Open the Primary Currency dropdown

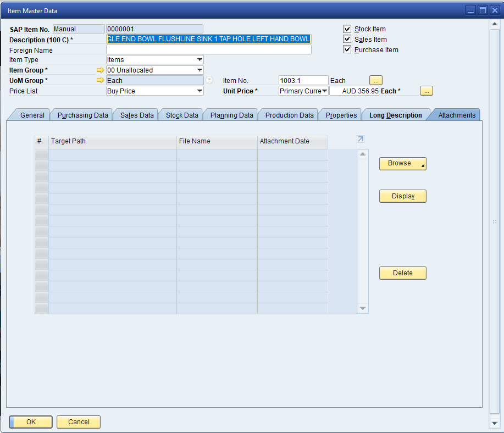[x=324, y=91]
